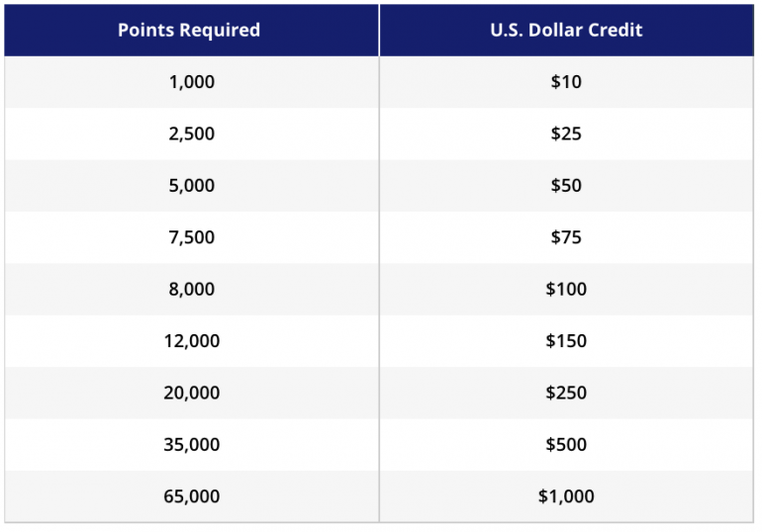The image size is (762, 532).
Task: Click the $25 credit cell
Action: point(566,133)
